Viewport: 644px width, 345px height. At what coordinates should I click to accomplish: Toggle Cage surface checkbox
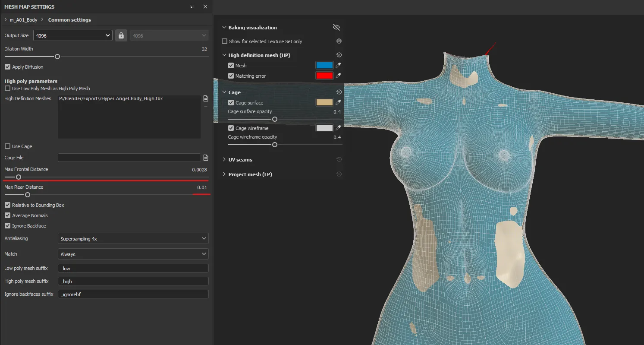coord(231,103)
